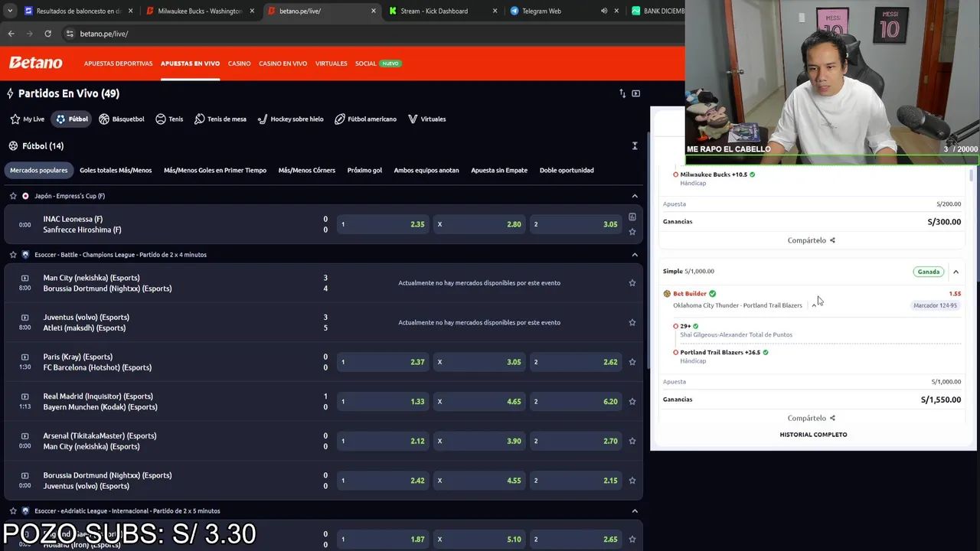Open Apuestas Deportivas menu
This screenshot has height=551, width=980.
tap(118, 64)
